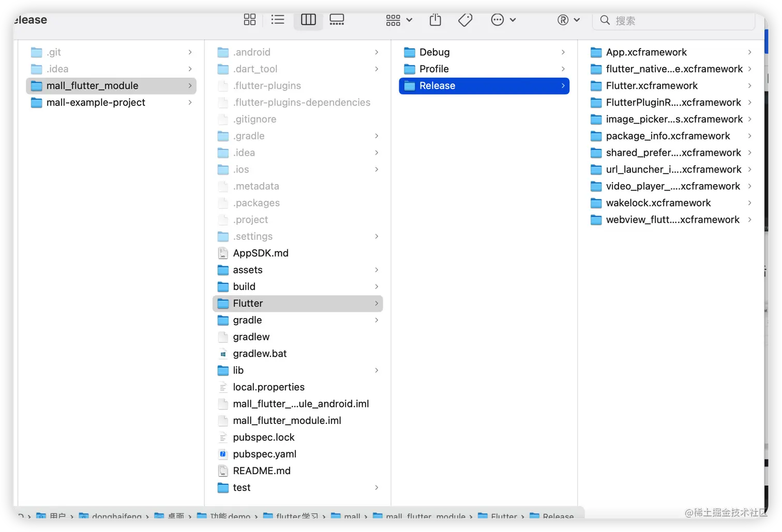Expand the mall-example-project chevron
The width and height of the screenshot is (782, 532).
190,102
